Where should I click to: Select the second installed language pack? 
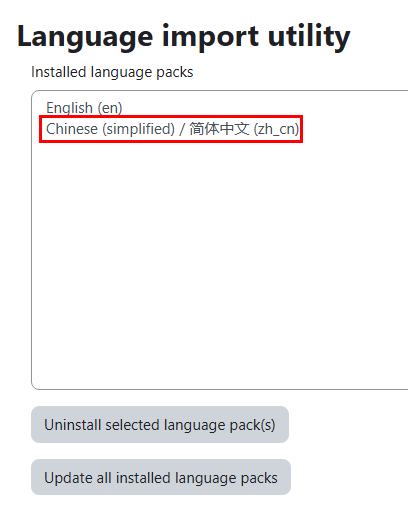point(172,129)
